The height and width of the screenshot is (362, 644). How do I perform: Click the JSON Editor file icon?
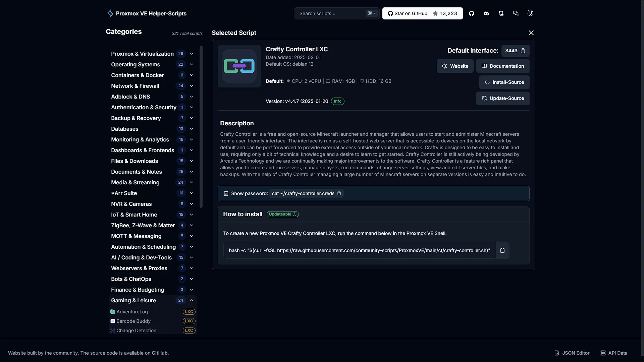(557, 353)
